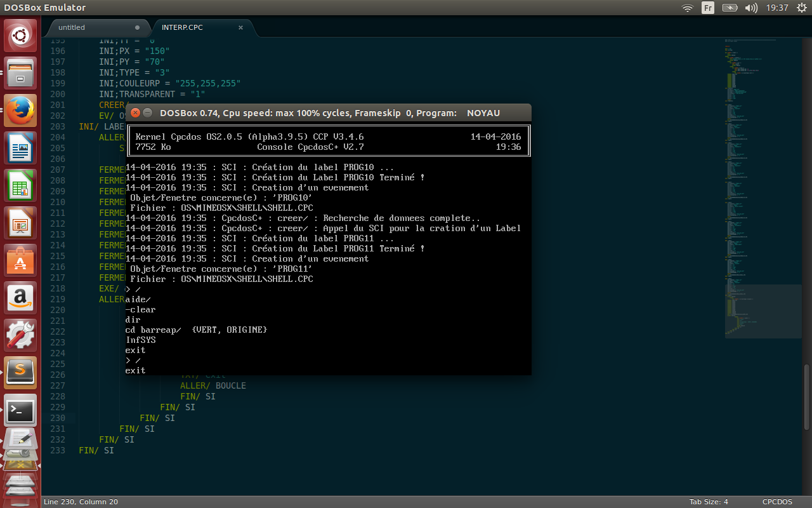Open the Ubuntu Dash search icon
Image resolution: width=812 pixels, height=508 pixels.
[21, 36]
